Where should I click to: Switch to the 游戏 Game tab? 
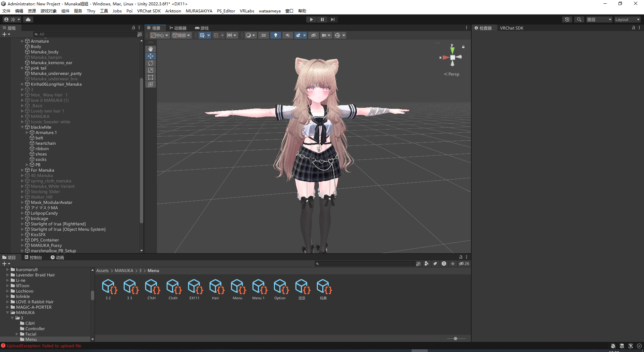[x=202, y=28]
